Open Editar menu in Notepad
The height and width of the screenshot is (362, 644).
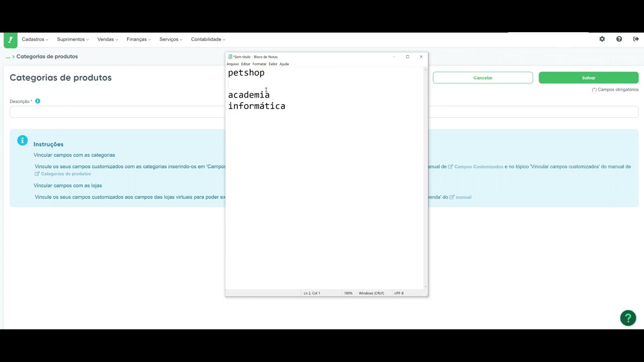[x=246, y=64]
